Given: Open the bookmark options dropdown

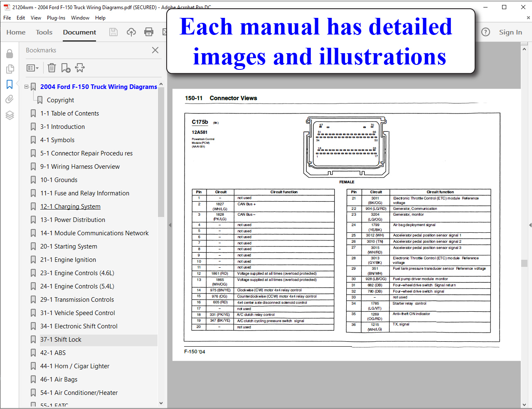Looking at the screenshot, I should [32, 68].
